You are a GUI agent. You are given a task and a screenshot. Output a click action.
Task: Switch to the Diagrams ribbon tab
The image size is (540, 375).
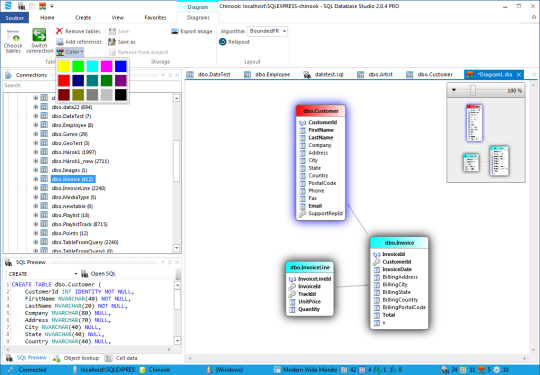pyautogui.click(x=198, y=18)
